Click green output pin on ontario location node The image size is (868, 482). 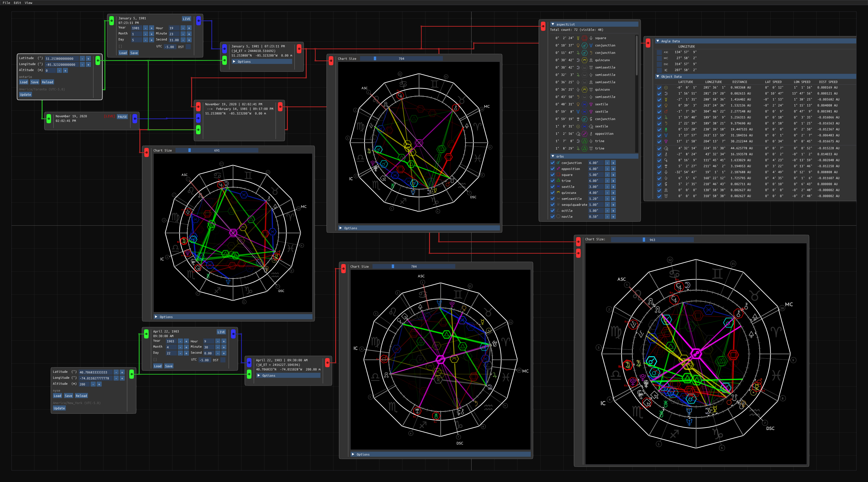[98, 61]
